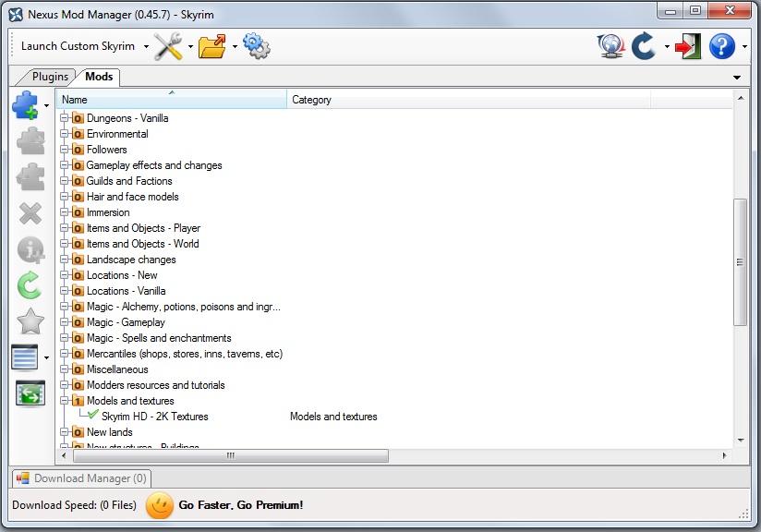Click the Go Faster, Go Premium! link
This screenshot has height=532, width=761.
click(x=241, y=505)
